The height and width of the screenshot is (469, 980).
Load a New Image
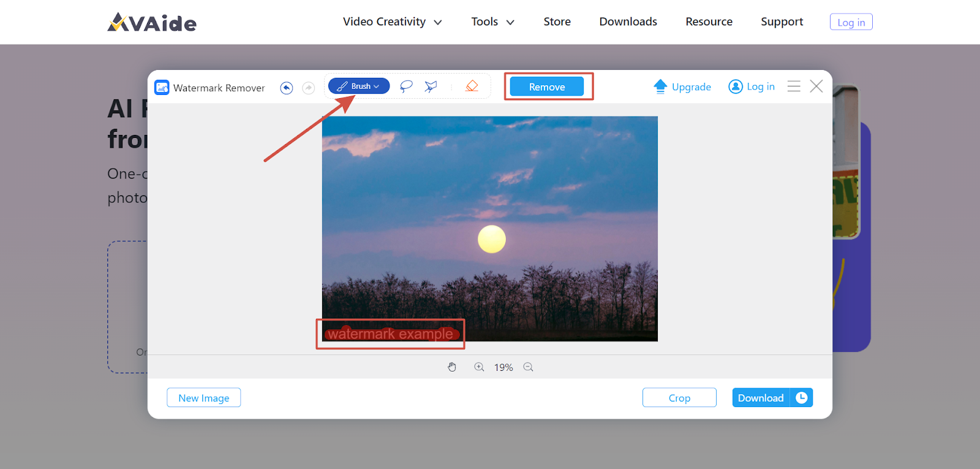pyautogui.click(x=204, y=398)
